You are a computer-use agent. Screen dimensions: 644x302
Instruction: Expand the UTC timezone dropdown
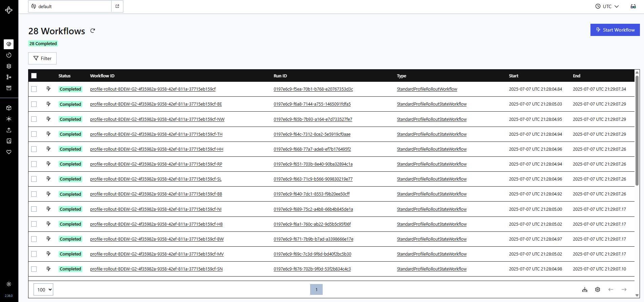tap(607, 6)
